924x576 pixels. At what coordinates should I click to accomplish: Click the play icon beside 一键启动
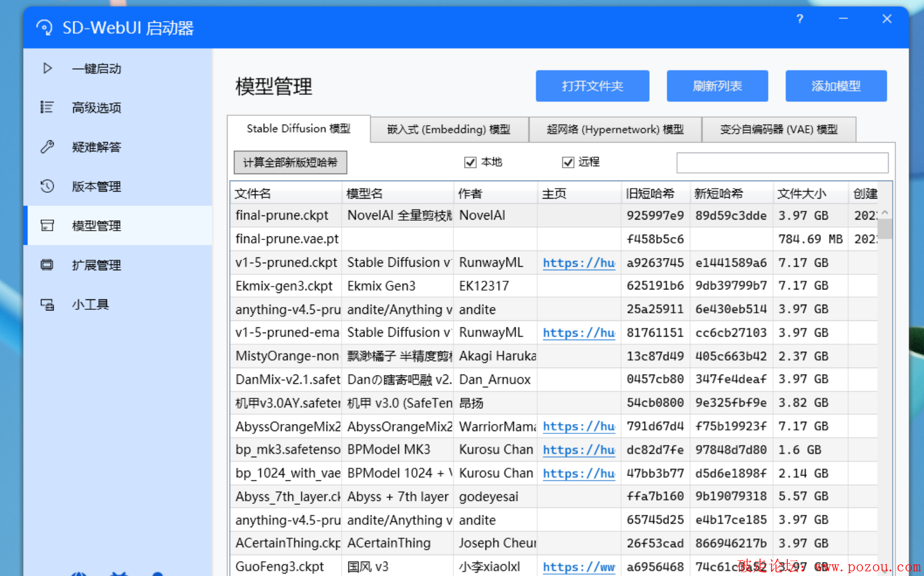pos(48,68)
